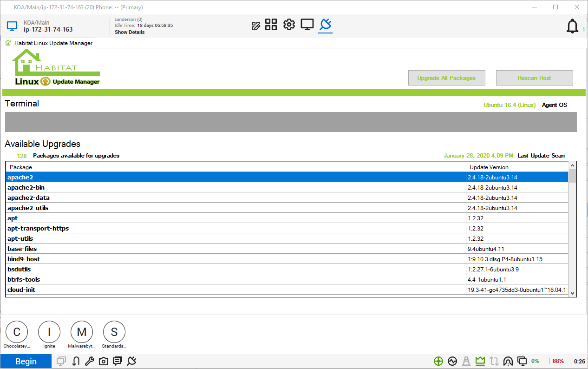Click the up-down transfer arrows icon

click(x=494, y=361)
